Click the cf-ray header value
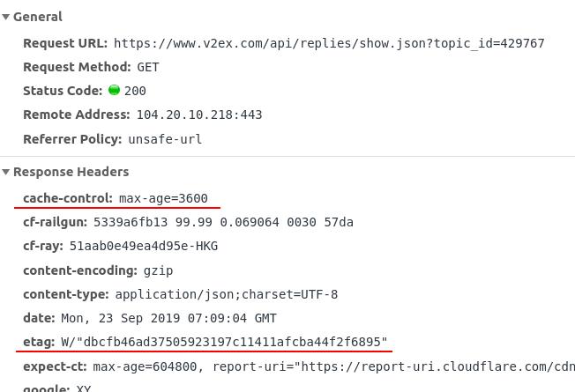575x392 pixels. point(144,246)
